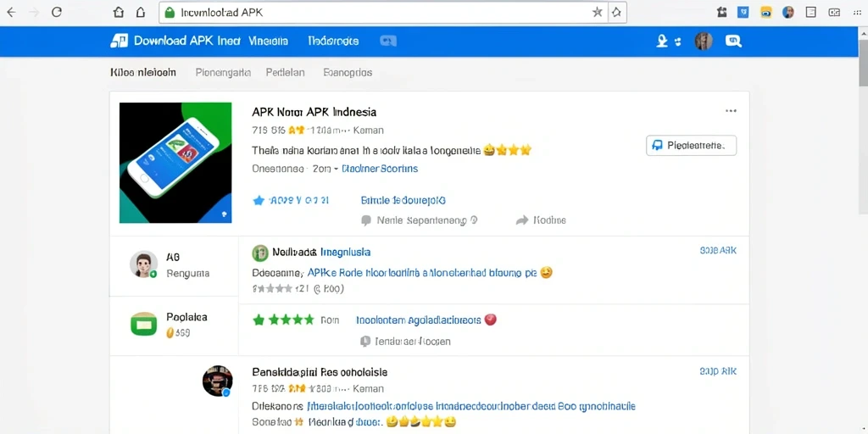The image size is (868, 434).
Task: Select the 'Pertelan' tab
Action: (285, 72)
